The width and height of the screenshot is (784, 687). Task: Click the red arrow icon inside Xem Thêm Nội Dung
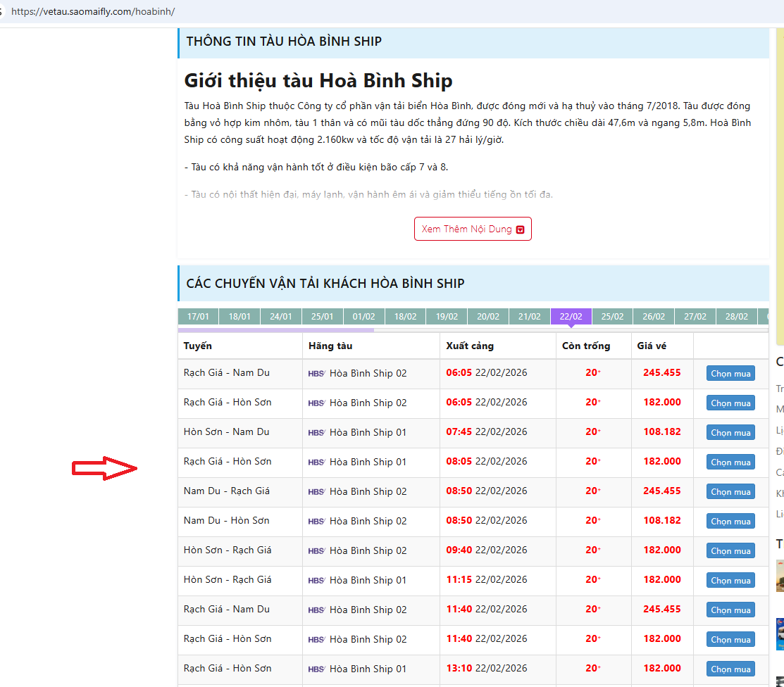pos(521,229)
